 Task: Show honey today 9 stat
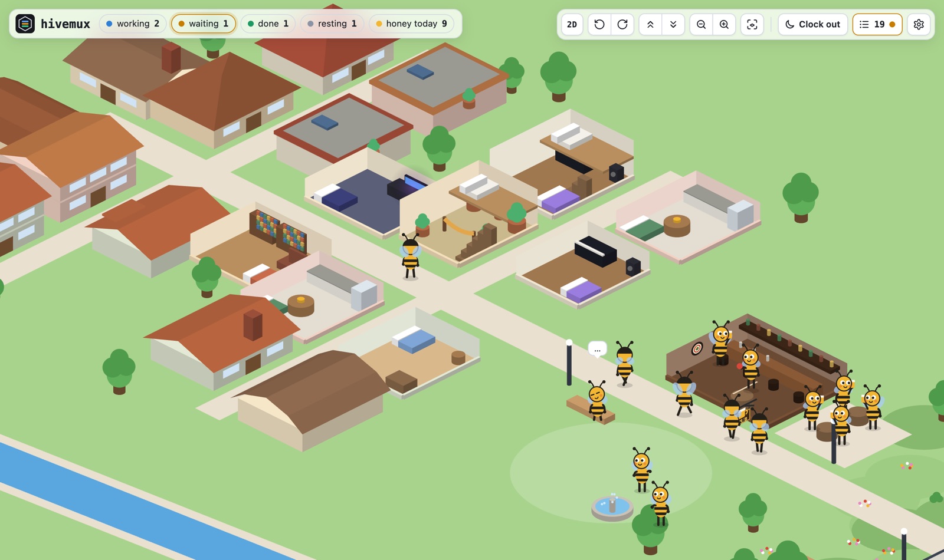[x=411, y=24]
